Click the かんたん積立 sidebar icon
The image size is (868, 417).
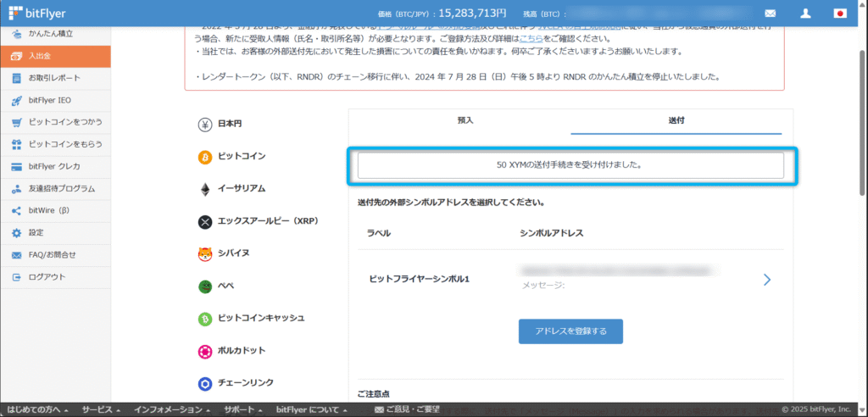coord(17,33)
